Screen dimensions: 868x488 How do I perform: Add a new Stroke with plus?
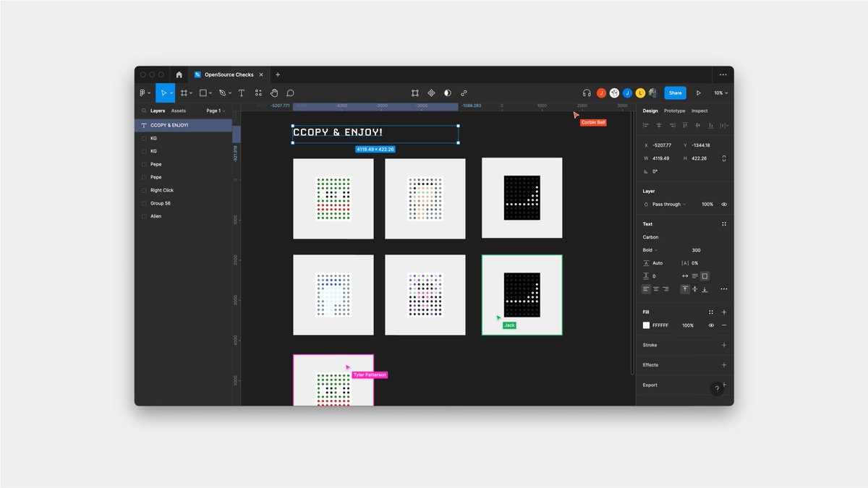pyautogui.click(x=724, y=345)
